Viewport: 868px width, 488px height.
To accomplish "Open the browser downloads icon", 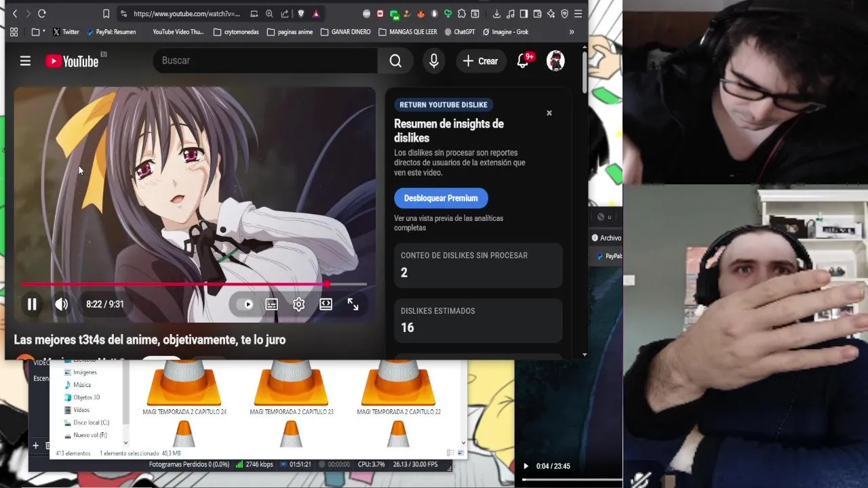I will click(x=496, y=14).
